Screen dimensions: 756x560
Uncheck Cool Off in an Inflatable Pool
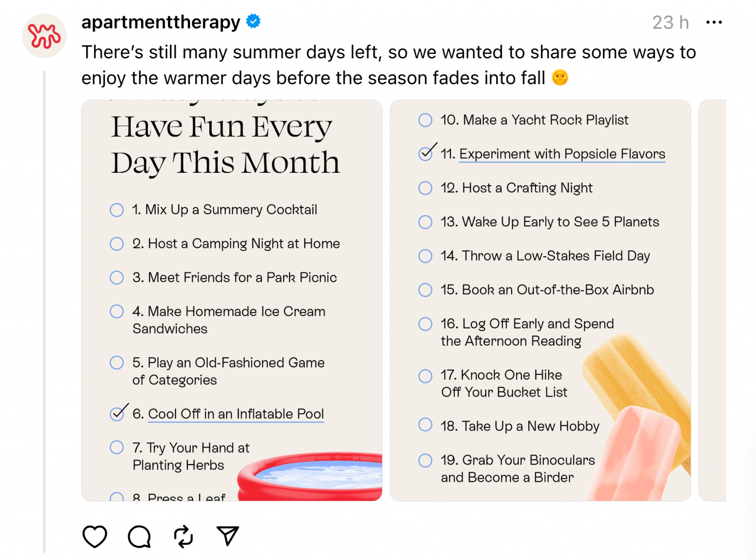click(117, 413)
